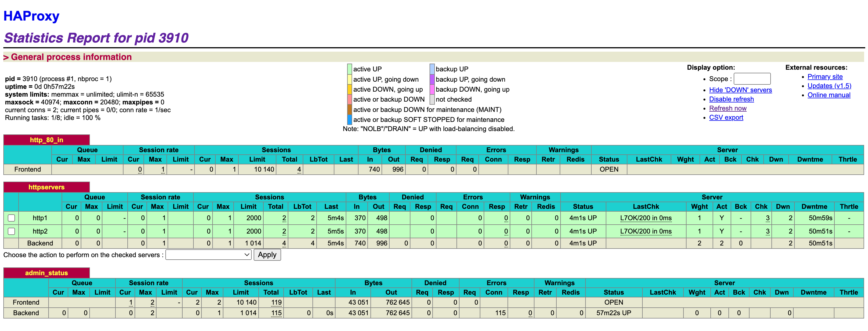Click http1 downtime value 50m59s
This screenshot has height=331, width=868.
pos(821,218)
